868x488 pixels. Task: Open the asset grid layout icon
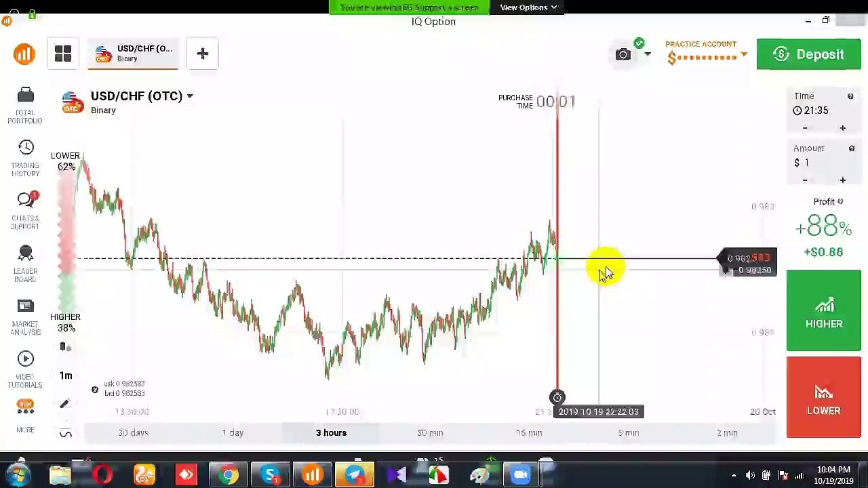pos(63,54)
